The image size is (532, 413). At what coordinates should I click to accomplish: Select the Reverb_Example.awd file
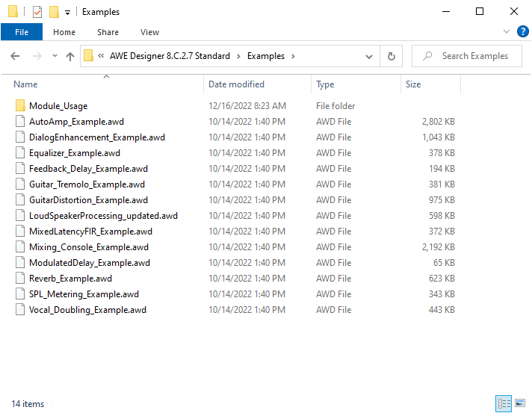(x=70, y=279)
